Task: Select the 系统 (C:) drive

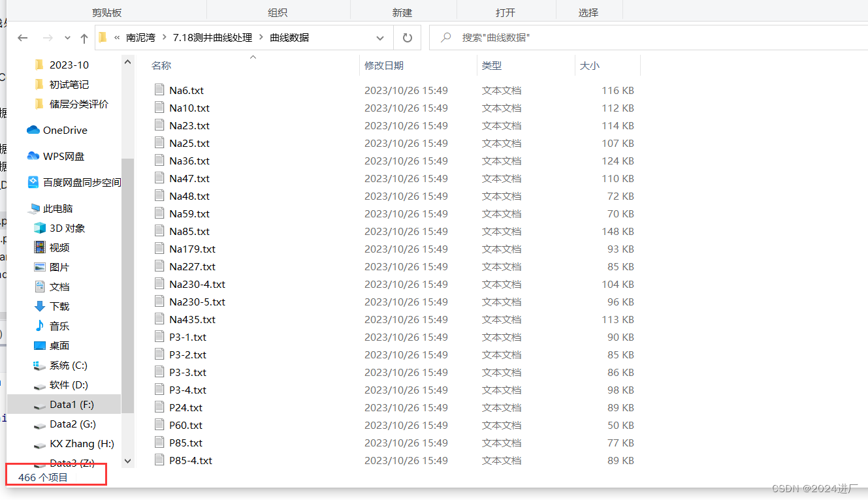Action: (x=69, y=365)
